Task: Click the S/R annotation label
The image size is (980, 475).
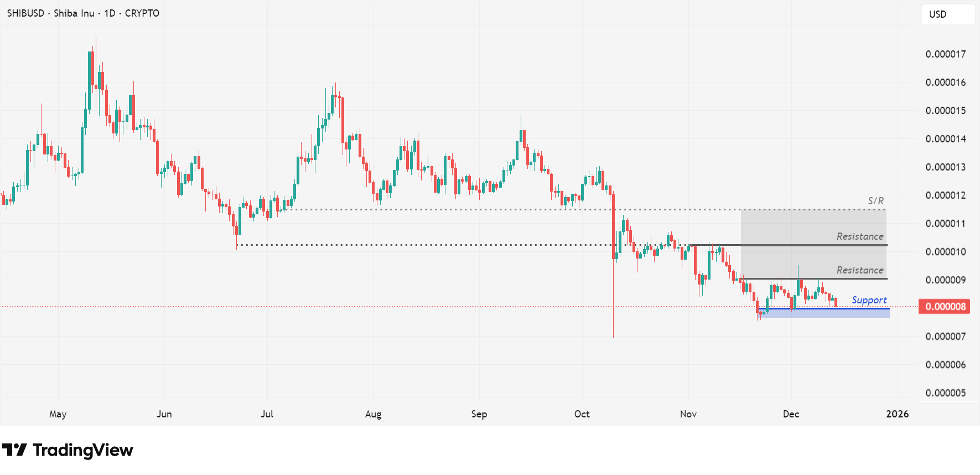Action: click(x=875, y=201)
